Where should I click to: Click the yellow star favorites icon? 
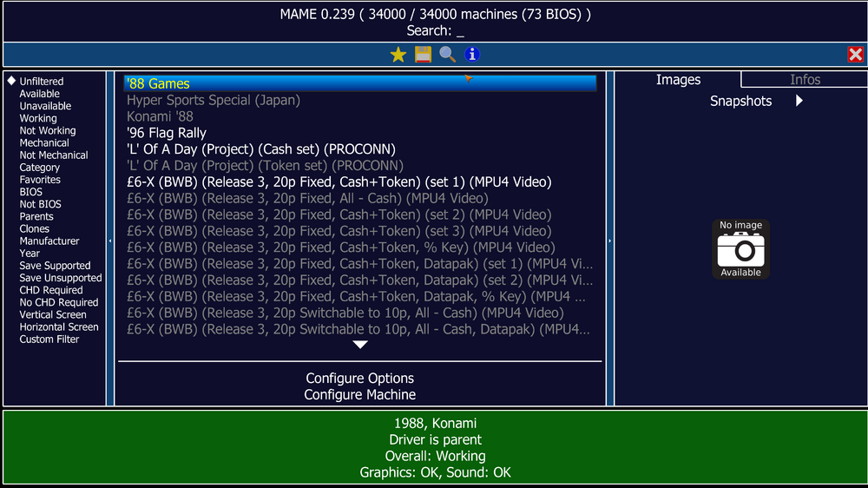pyautogui.click(x=398, y=55)
